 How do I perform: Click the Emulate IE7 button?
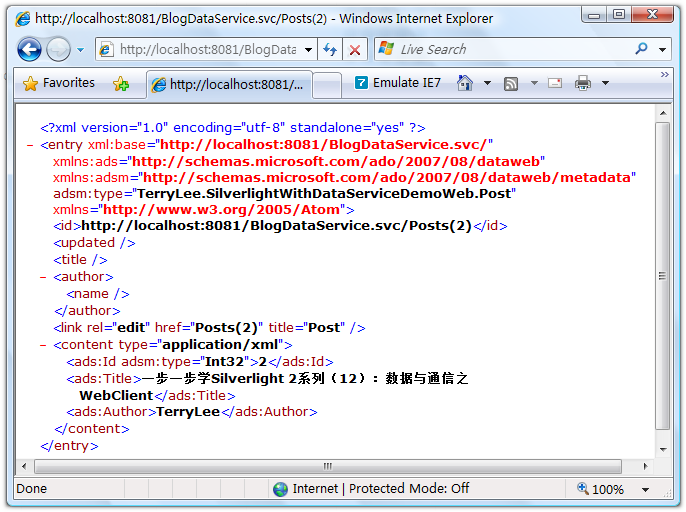(398, 84)
